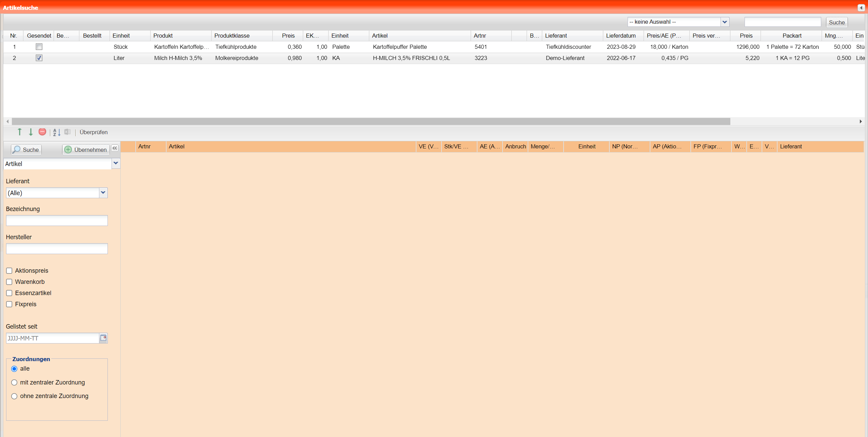The width and height of the screenshot is (868, 437).
Task: Open the Artikel search type dropdown
Action: [x=116, y=163]
